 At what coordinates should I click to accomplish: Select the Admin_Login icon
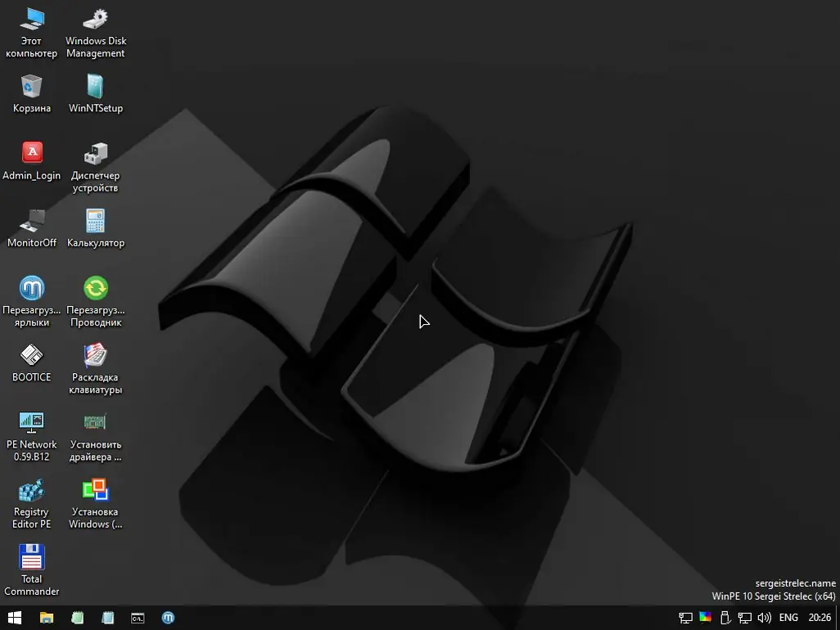click(32, 160)
